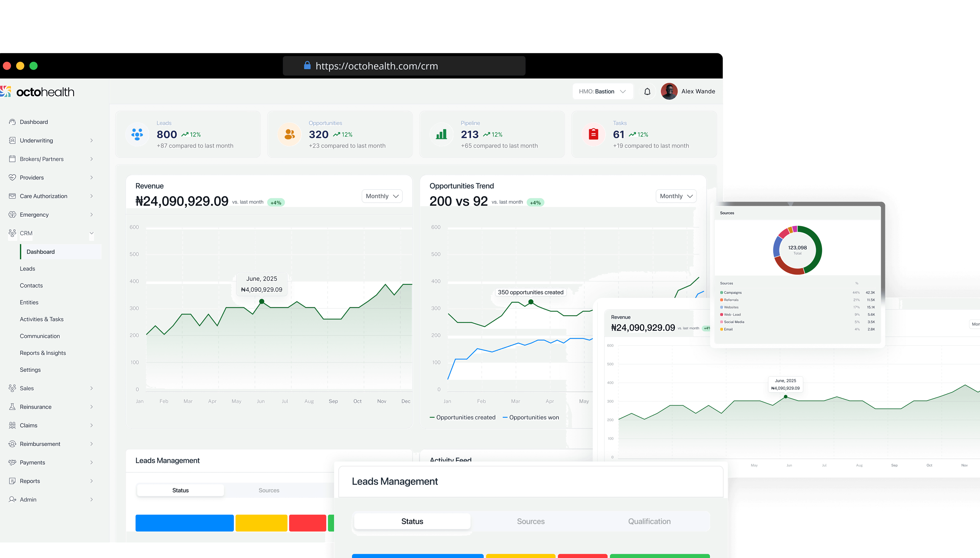The width and height of the screenshot is (980, 558).
Task: Click the Pipeline bar chart icon
Action: point(442,134)
